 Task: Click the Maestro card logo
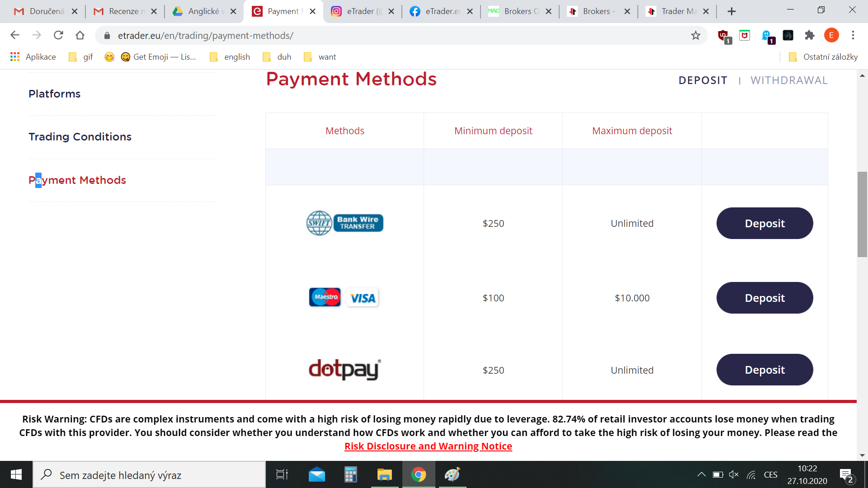pos(325,297)
